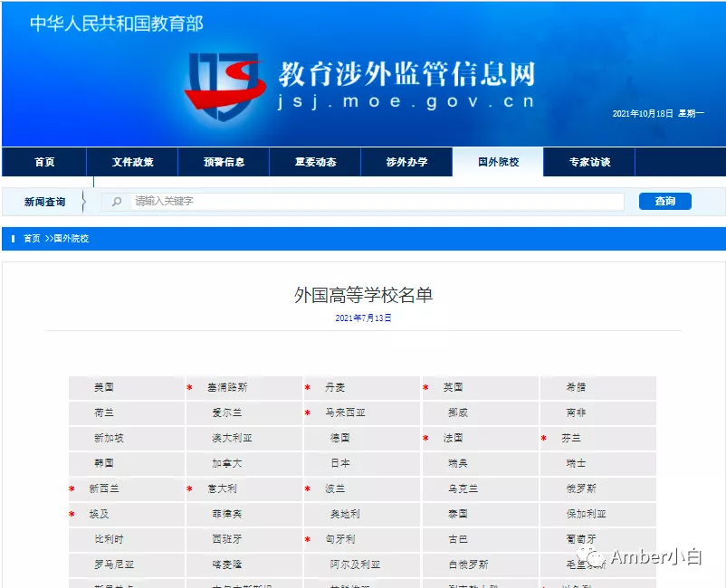This screenshot has height=588, width=726.
Task: Open the 首页 navigation tab
Action: coord(44,162)
